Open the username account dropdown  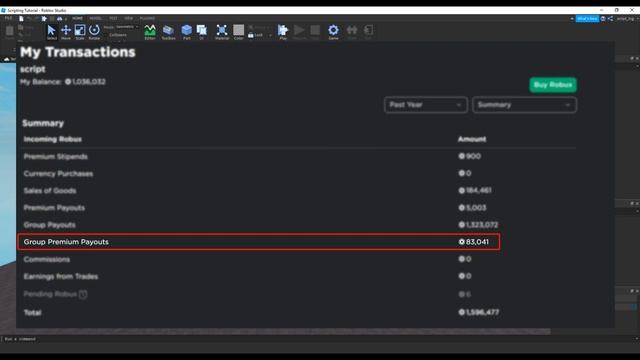(x=626, y=19)
